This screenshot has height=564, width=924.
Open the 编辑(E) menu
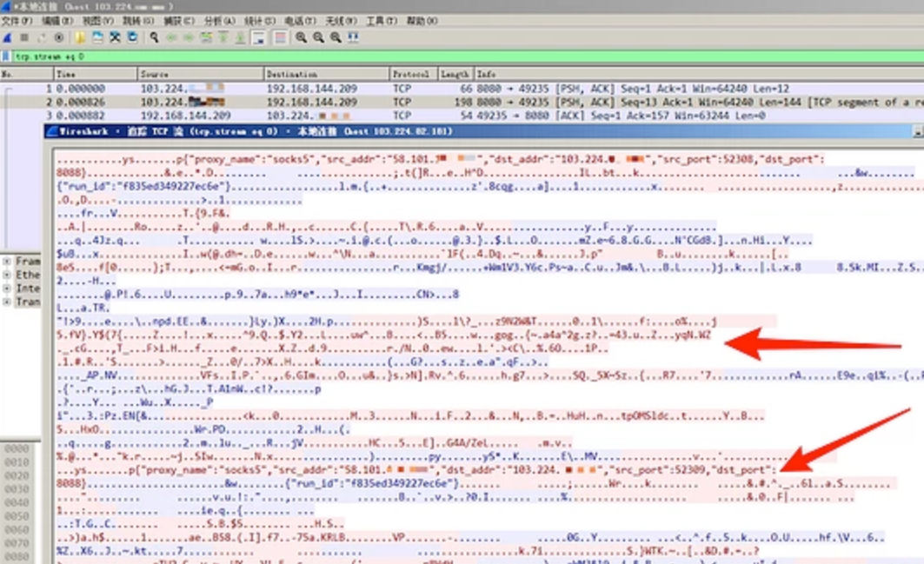tap(57, 21)
